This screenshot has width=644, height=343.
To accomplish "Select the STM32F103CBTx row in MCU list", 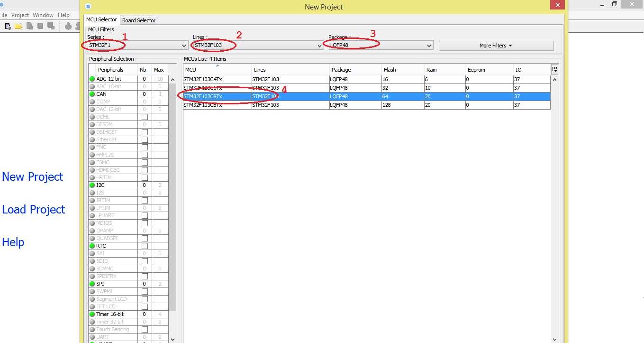I will coord(367,105).
